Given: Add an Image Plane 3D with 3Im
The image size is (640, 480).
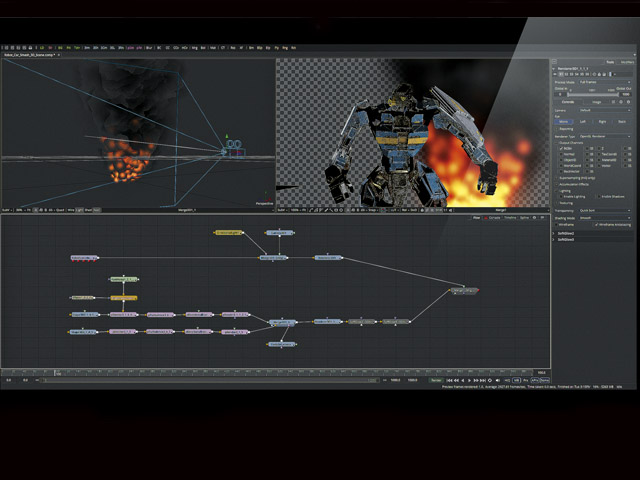Looking at the screenshot, I should coord(87,48).
